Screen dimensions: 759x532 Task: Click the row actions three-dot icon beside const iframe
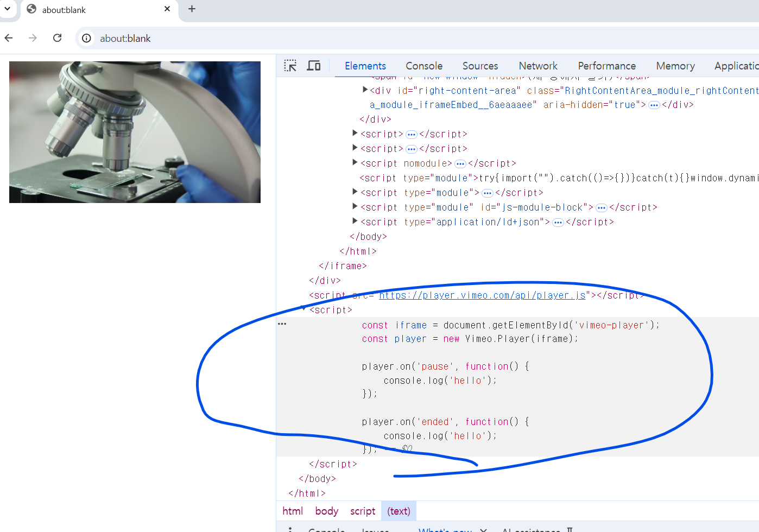[x=282, y=324]
